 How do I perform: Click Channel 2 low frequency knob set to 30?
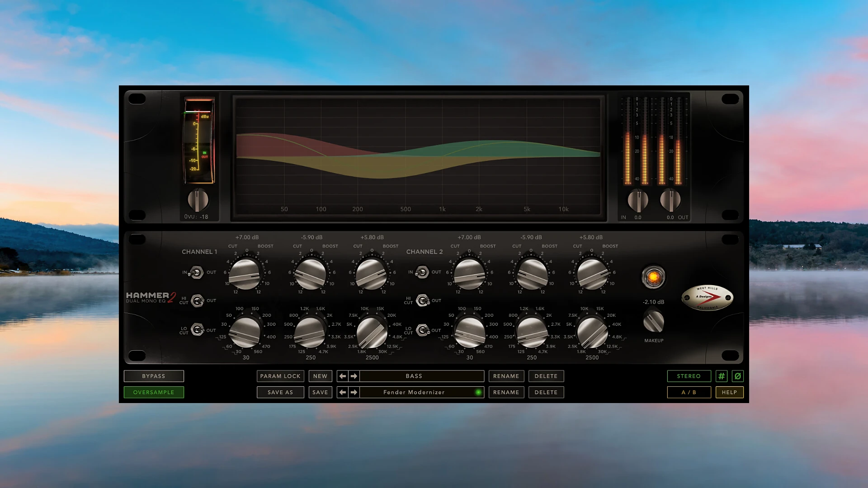pos(469,332)
